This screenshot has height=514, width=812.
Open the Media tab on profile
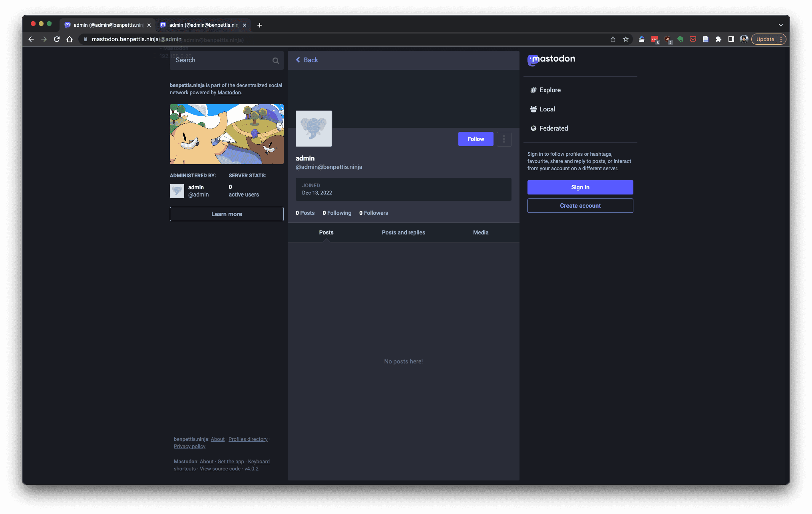[x=481, y=232]
